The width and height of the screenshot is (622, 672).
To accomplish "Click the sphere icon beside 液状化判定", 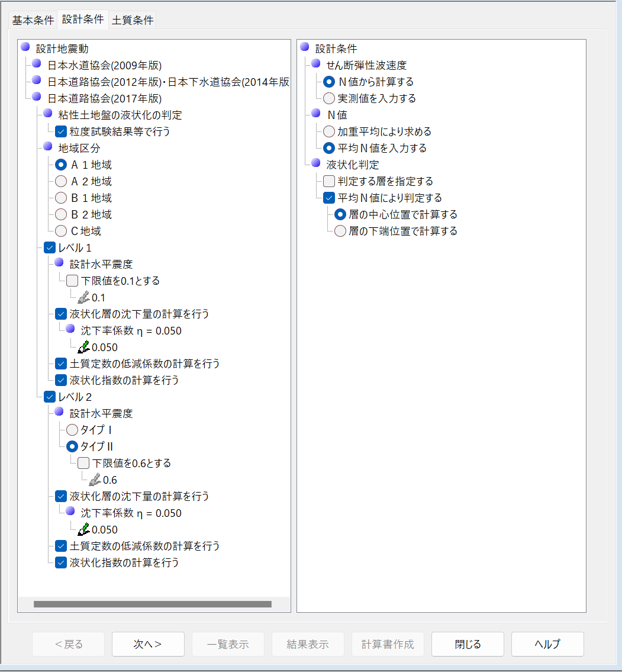I will 315,164.
